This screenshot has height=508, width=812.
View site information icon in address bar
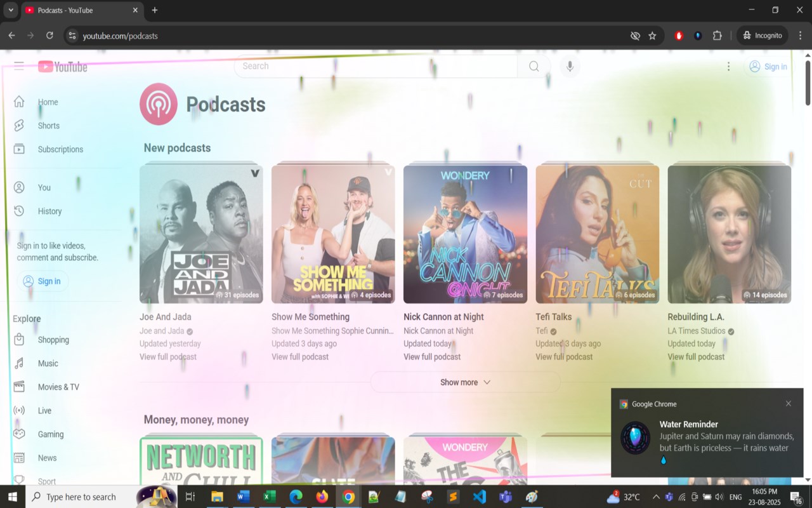(72, 36)
